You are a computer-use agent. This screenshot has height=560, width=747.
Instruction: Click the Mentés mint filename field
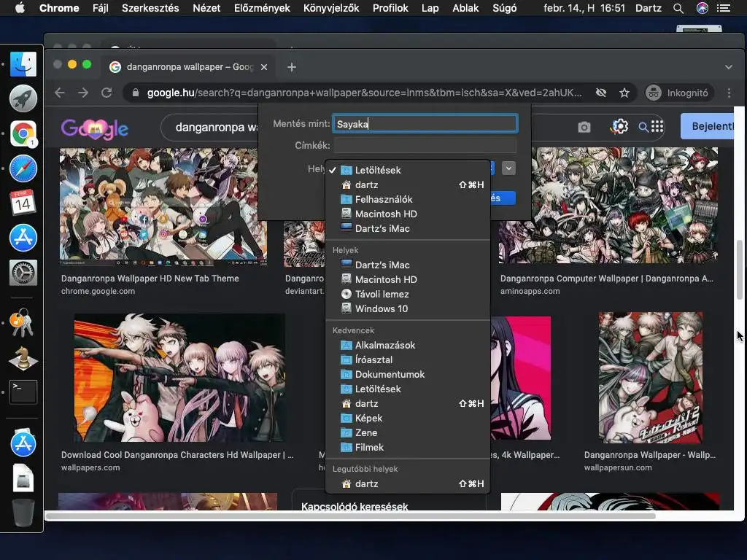tap(425, 124)
